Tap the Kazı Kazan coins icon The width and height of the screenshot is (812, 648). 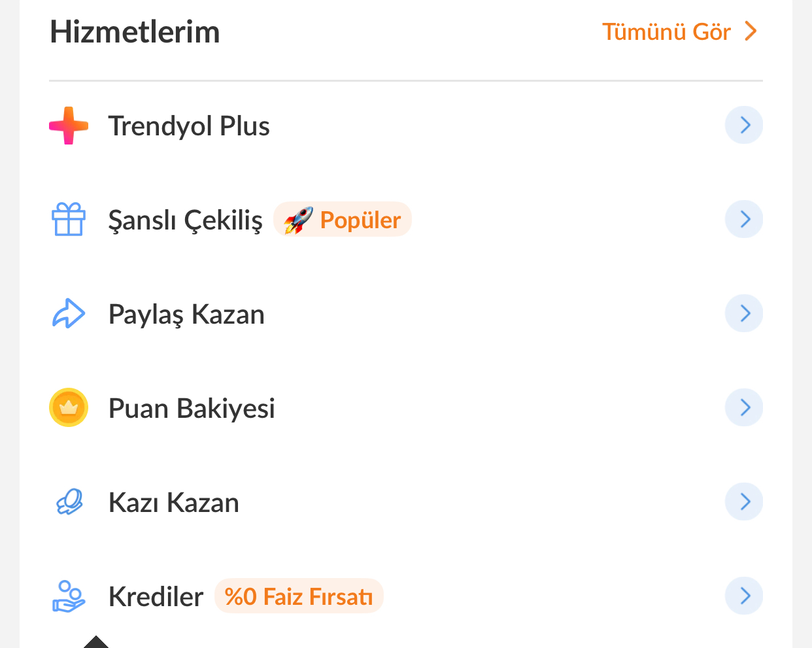tap(69, 502)
